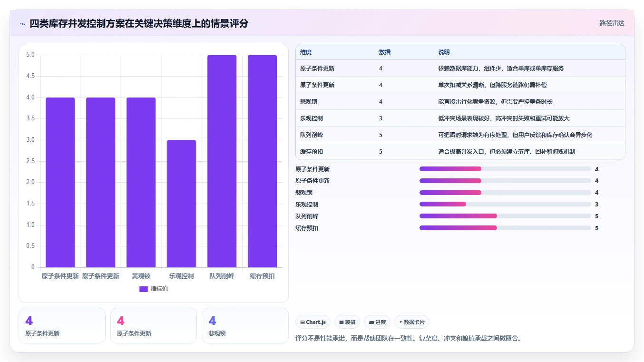The width and height of the screenshot is (644, 362).
Task: Click the lightning icon beside the title
Action: (23, 24)
